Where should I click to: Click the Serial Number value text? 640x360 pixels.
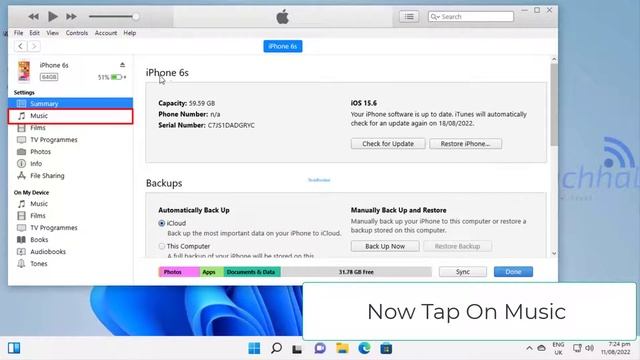coord(231,125)
